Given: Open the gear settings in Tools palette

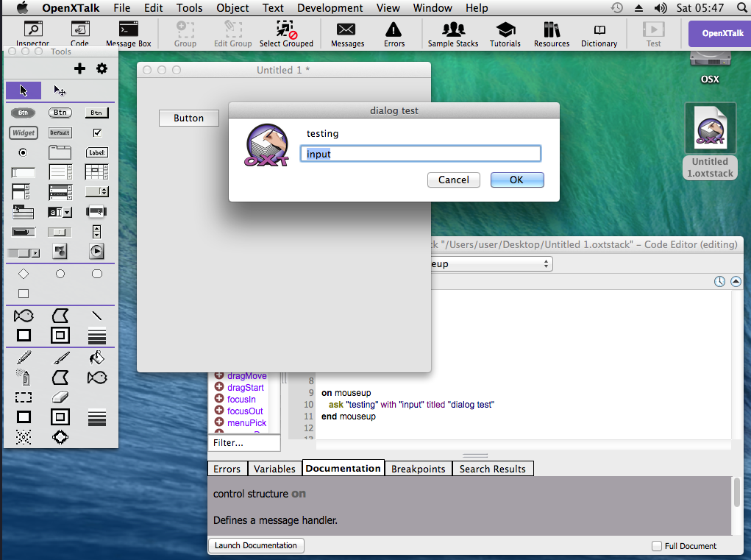Looking at the screenshot, I should pos(102,68).
